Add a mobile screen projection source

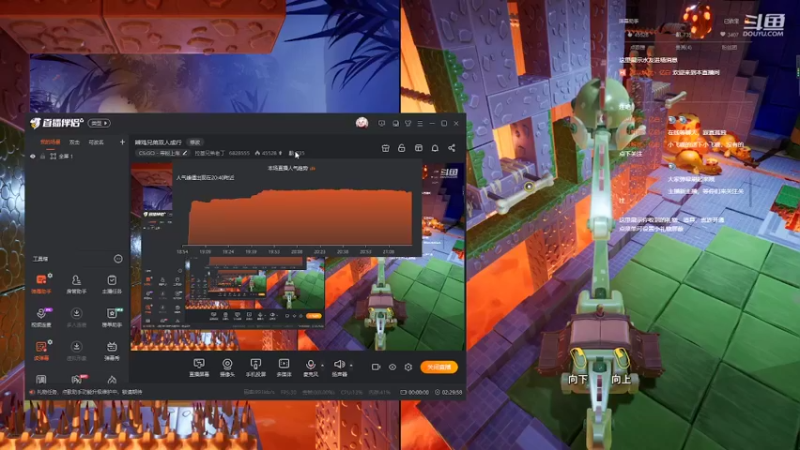256,367
